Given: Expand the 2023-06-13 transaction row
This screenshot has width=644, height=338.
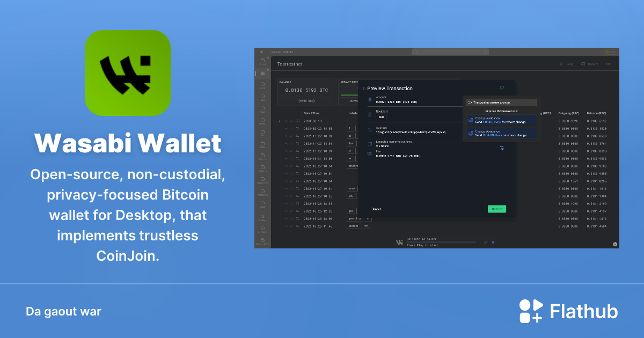Looking at the screenshot, I should click(x=279, y=121).
